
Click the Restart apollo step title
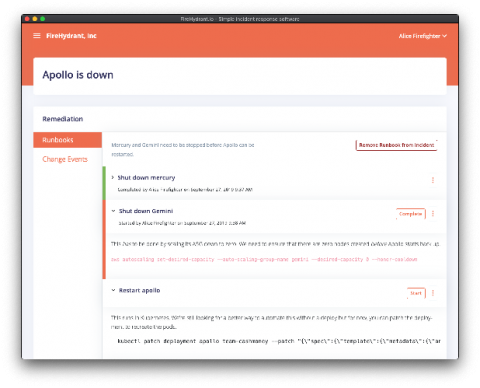click(x=140, y=290)
